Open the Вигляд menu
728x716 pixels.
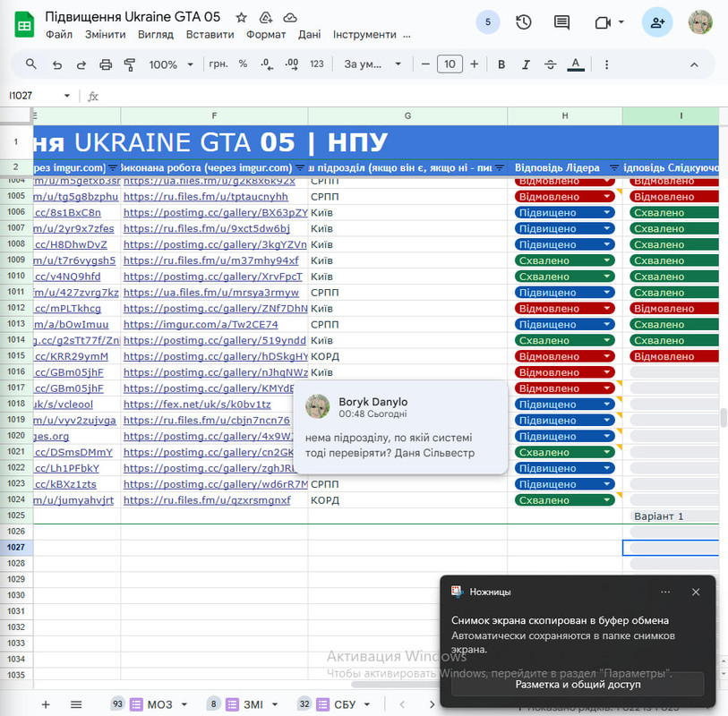(156, 34)
